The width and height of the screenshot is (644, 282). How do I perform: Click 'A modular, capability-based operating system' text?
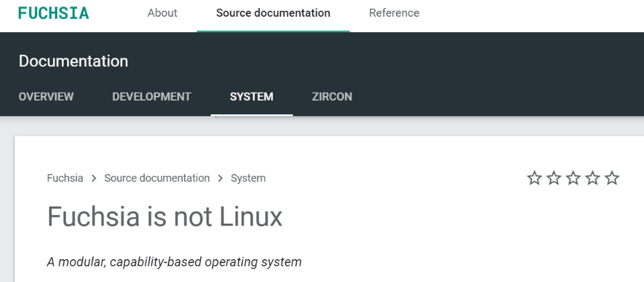click(x=174, y=262)
